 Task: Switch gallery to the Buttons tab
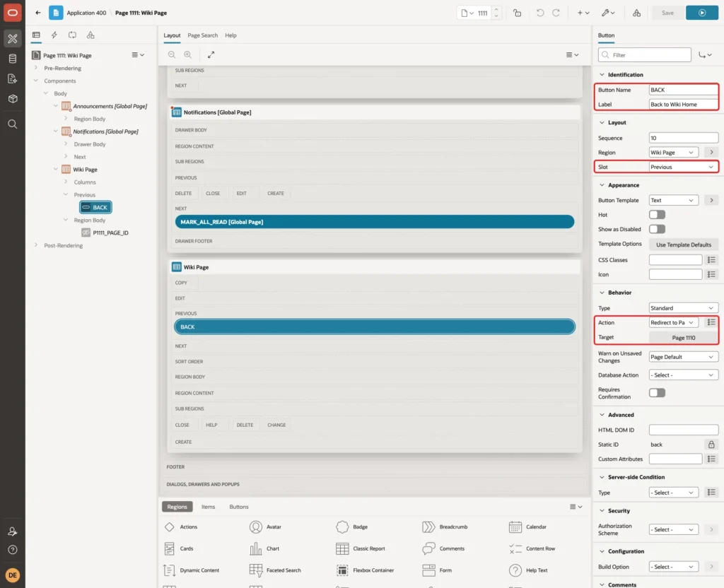click(239, 507)
